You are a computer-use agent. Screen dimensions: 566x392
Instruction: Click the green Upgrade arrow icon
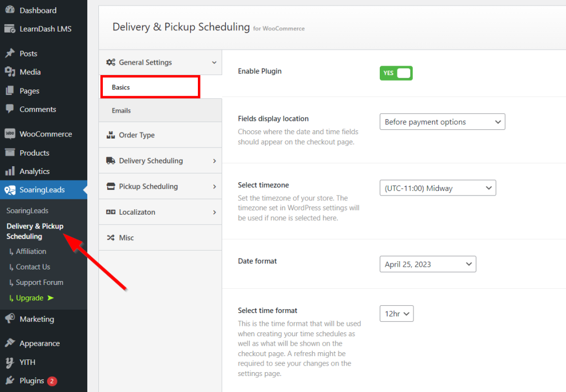click(x=50, y=298)
